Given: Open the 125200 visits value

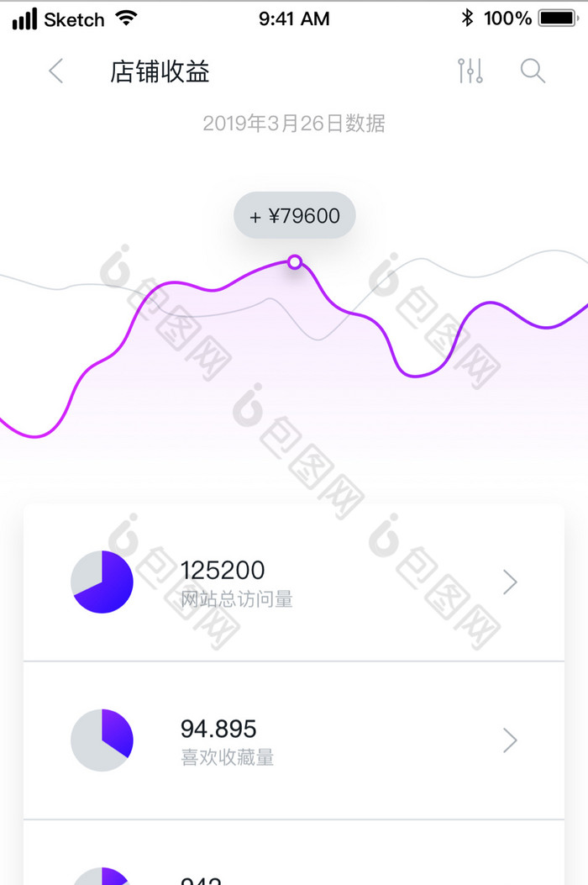Looking at the screenshot, I should 223,571.
